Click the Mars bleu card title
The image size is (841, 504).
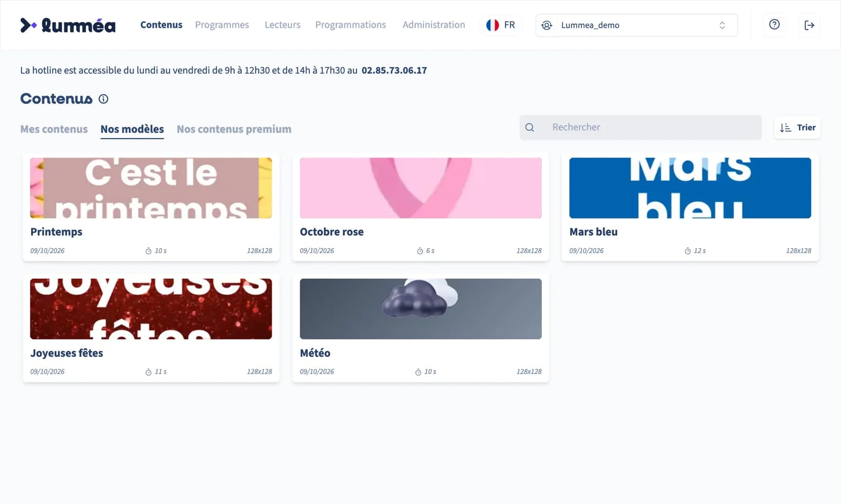pyautogui.click(x=593, y=232)
